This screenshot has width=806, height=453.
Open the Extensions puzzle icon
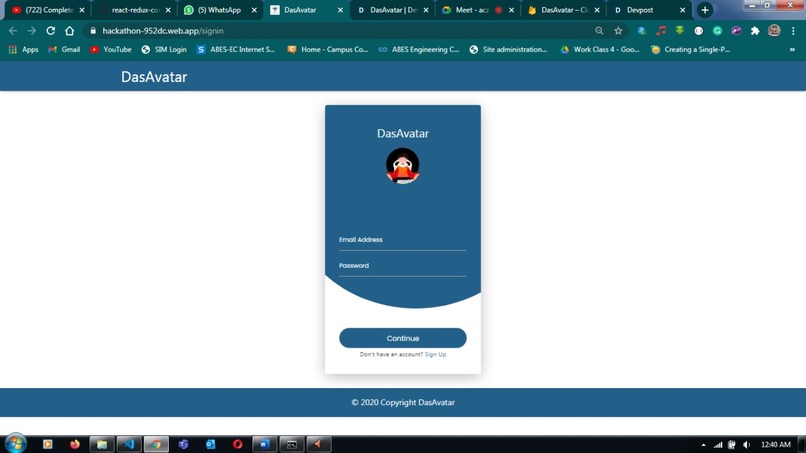pyautogui.click(x=755, y=31)
